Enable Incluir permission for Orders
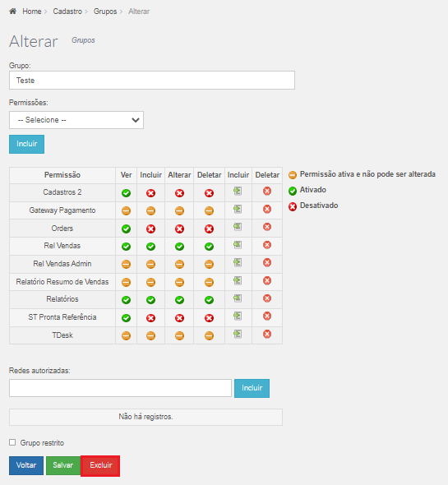 150,229
